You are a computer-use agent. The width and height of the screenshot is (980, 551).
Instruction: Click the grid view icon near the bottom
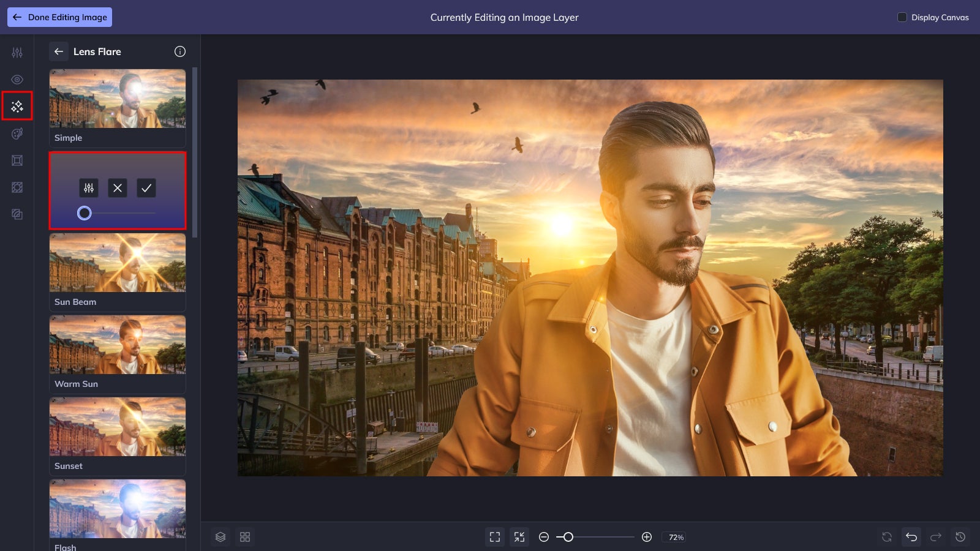point(245,537)
